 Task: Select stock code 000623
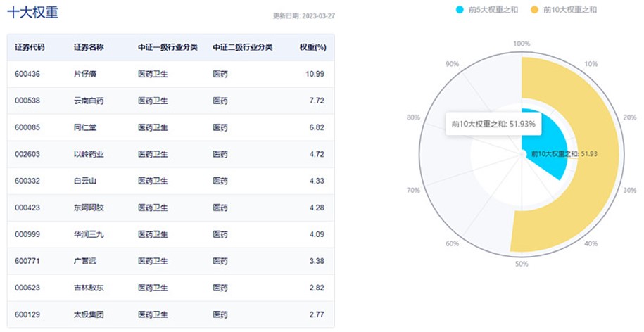27,288
